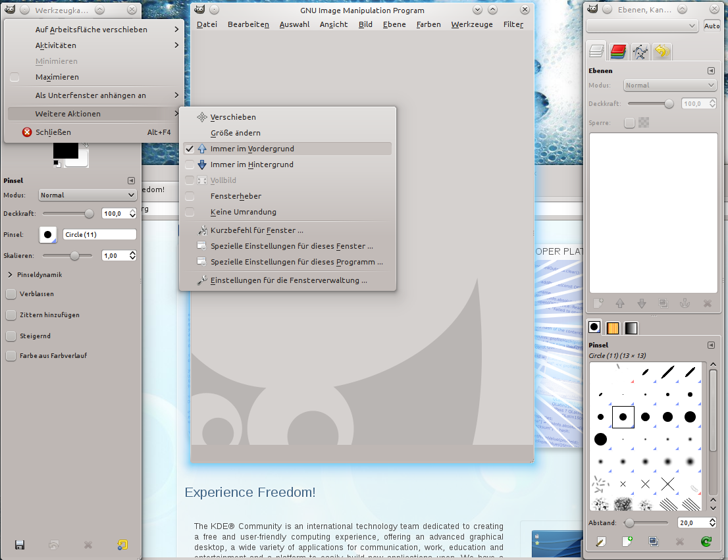Click the Circle (11) brush name field

[99, 234]
